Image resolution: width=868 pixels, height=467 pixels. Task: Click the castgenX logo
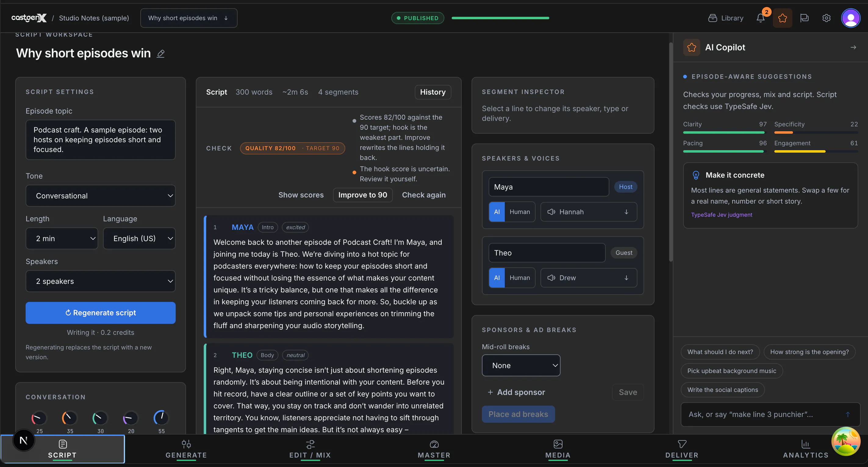click(29, 18)
